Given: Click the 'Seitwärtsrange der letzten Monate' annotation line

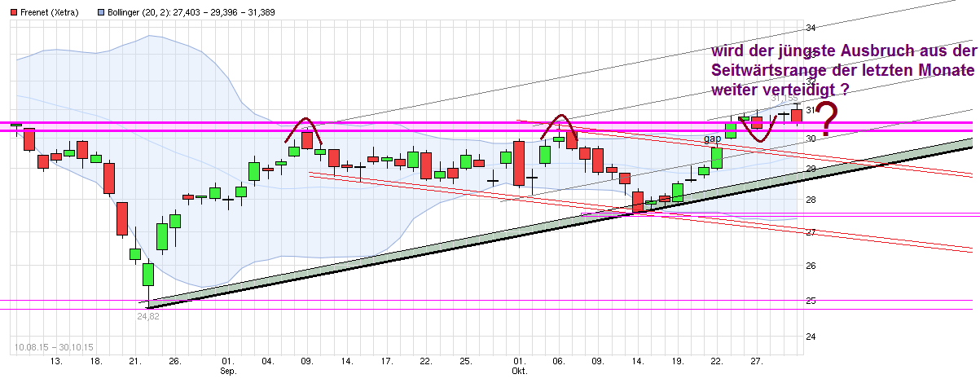Looking at the screenshot, I should click(x=842, y=71).
